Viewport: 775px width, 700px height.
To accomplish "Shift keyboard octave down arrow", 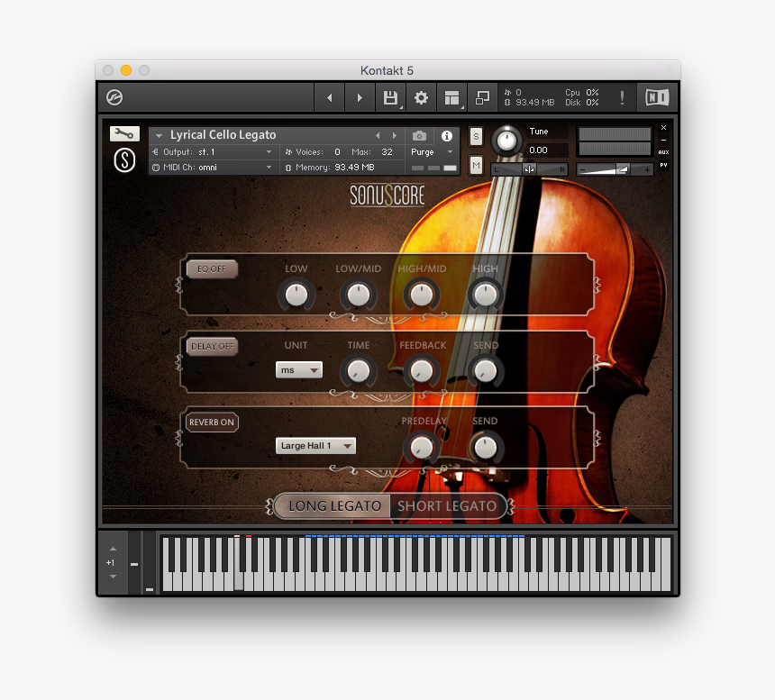I will coord(113,577).
